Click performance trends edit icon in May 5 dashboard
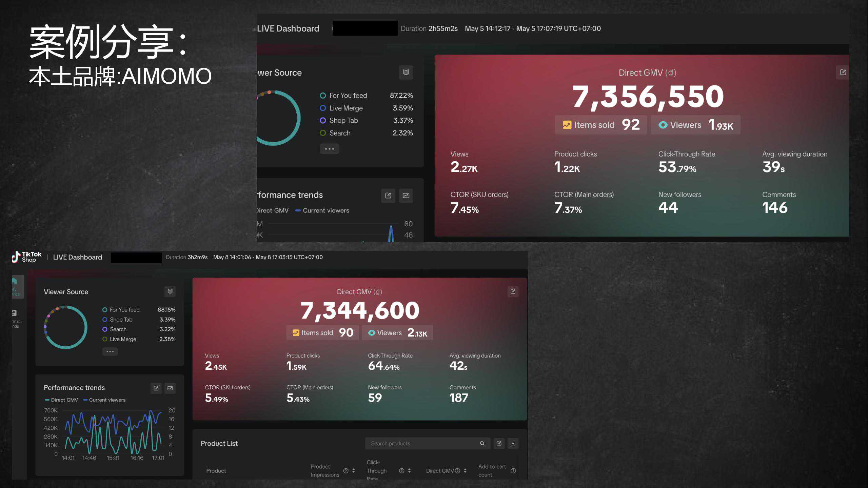This screenshot has height=488, width=868. tap(388, 196)
